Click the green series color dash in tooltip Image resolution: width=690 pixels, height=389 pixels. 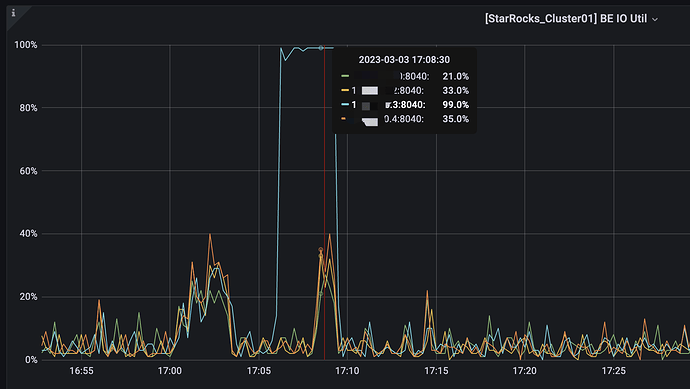[x=345, y=76]
